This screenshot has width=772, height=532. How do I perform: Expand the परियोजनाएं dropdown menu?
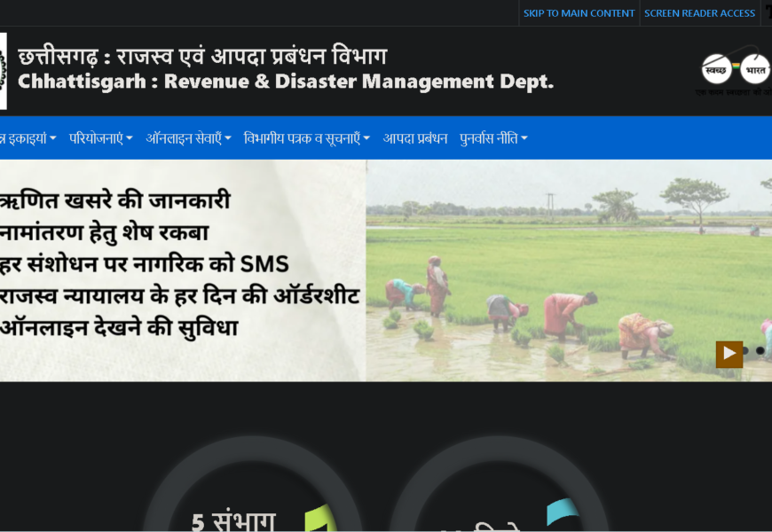[100, 138]
